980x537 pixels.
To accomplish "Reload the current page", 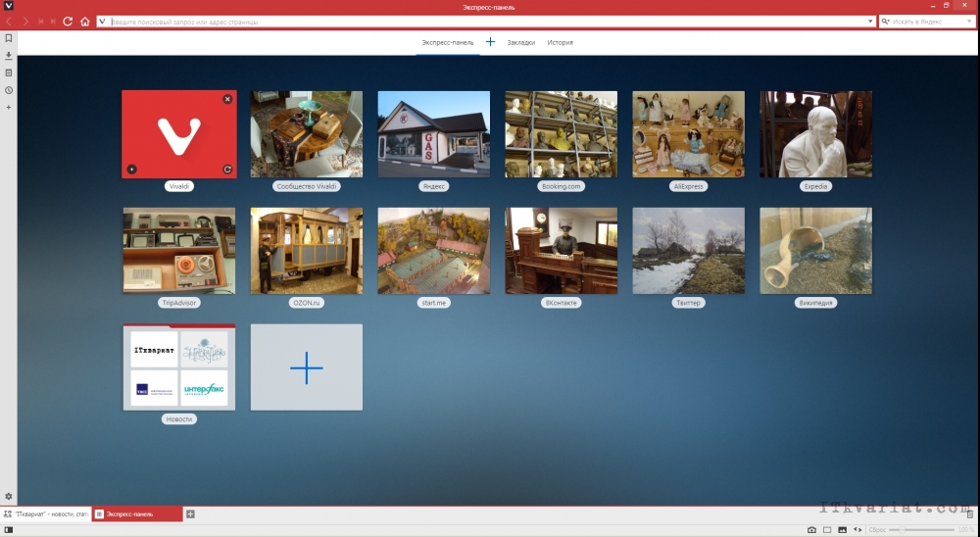I will pos(69,22).
